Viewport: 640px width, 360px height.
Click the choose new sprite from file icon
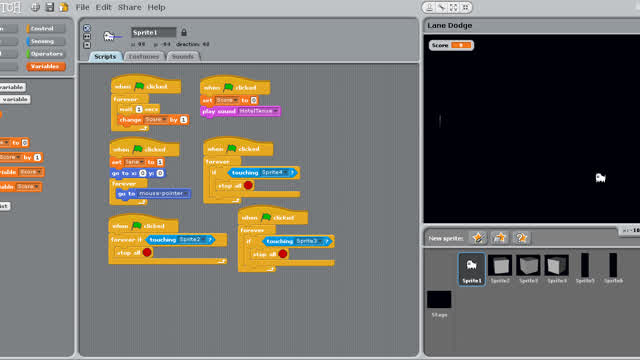tap(500, 238)
